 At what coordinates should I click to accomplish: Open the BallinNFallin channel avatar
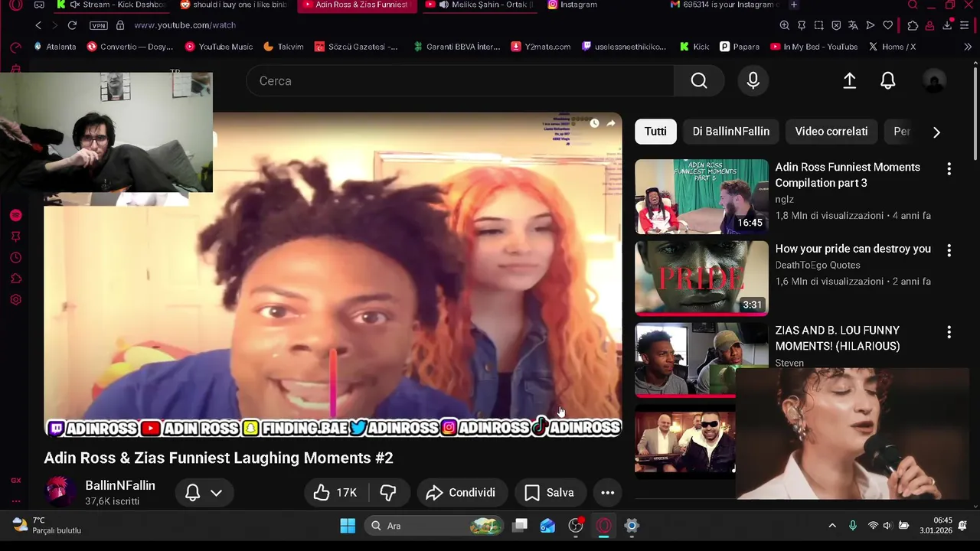coord(60,492)
